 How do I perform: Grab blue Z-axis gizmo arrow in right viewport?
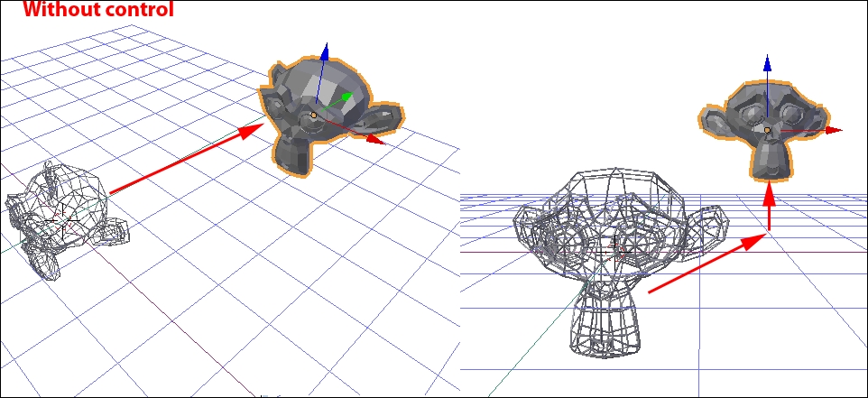(x=767, y=62)
